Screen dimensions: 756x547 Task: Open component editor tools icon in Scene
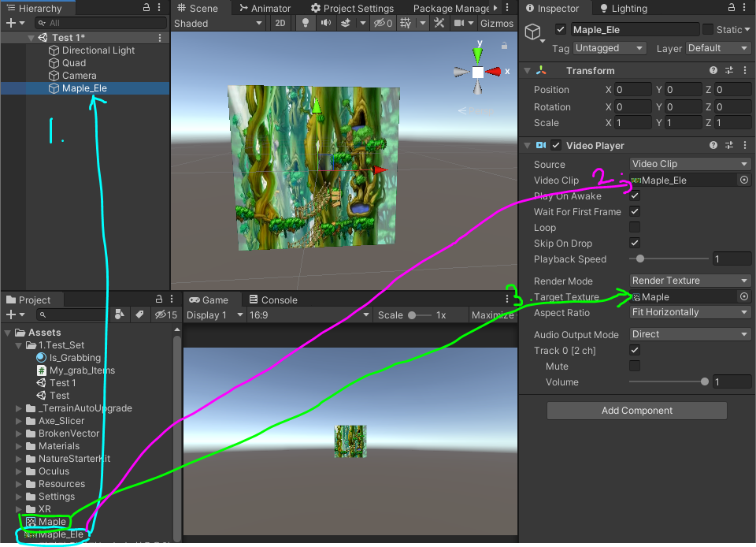[x=439, y=23]
